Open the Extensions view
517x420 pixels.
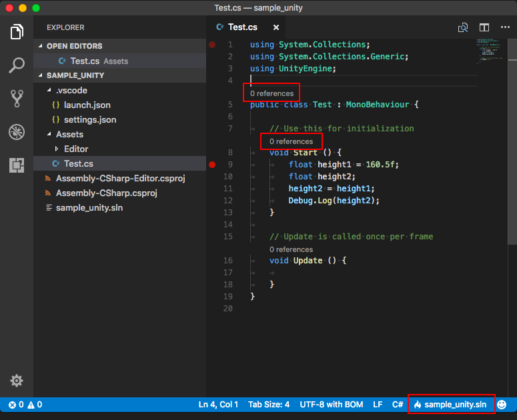pyautogui.click(x=17, y=165)
